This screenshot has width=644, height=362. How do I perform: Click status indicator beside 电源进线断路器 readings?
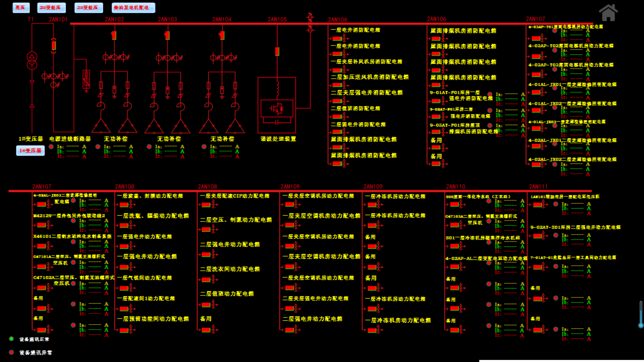pyautogui.click(x=51, y=146)
